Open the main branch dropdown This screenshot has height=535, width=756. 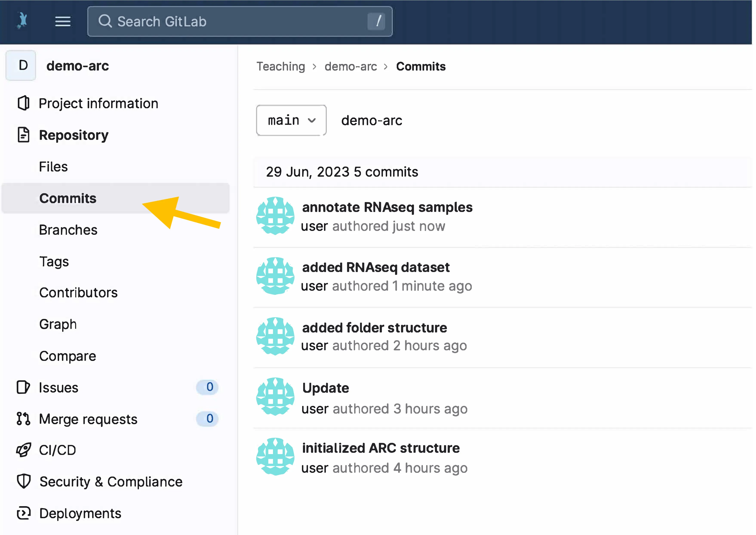291,120
